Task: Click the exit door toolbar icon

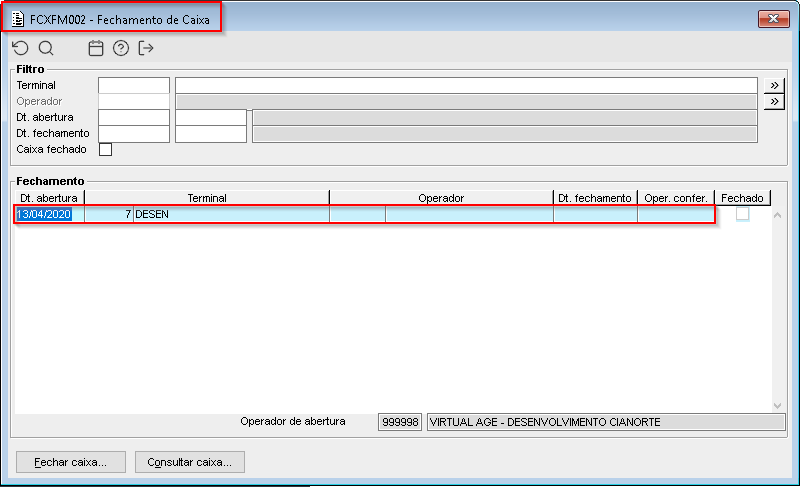Action: [x=146, y=48]
